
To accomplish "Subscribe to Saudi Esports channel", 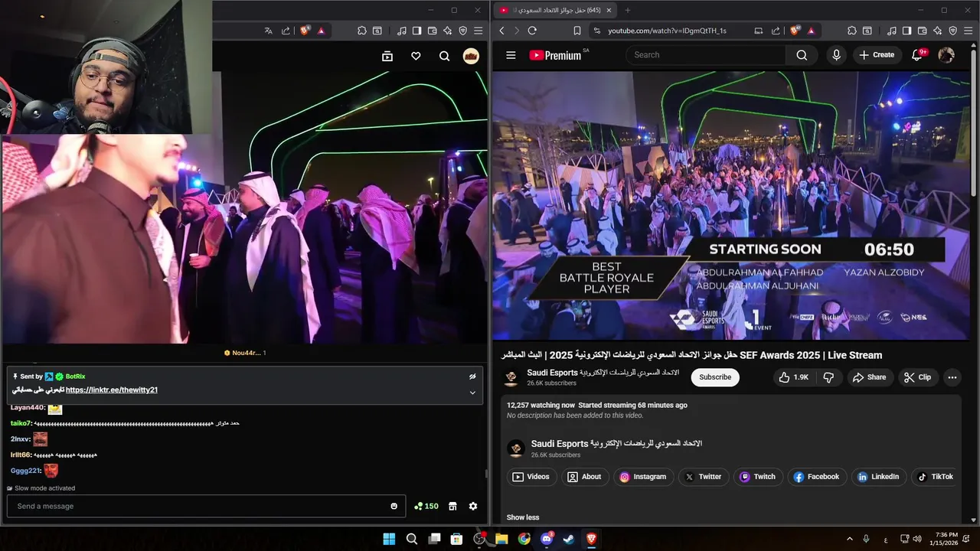I will click(x=715, y=377).
